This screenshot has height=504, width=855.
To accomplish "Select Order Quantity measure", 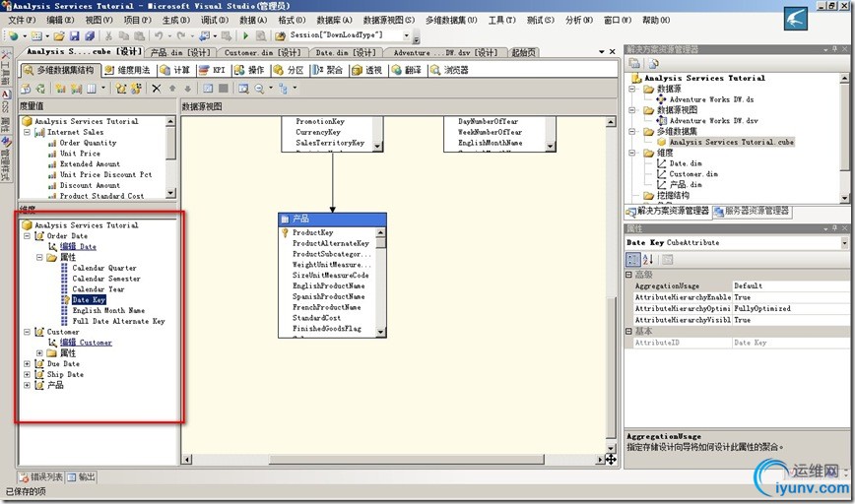I will click(x=88, y=143).
